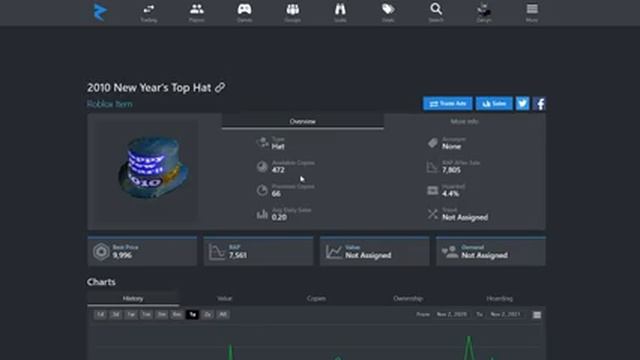Select the highlighted 1y range button
This screenshot has height=360, width=640.
coord(192,314)
